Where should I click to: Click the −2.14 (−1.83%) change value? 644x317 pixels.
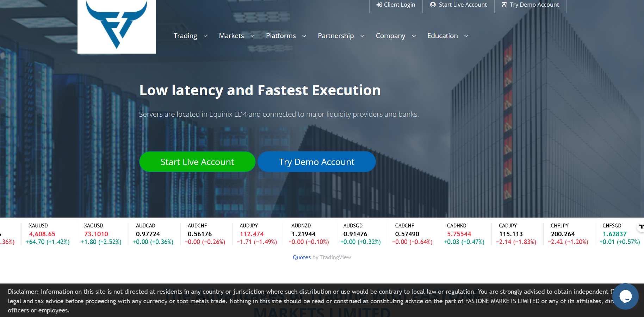(516, 242)
